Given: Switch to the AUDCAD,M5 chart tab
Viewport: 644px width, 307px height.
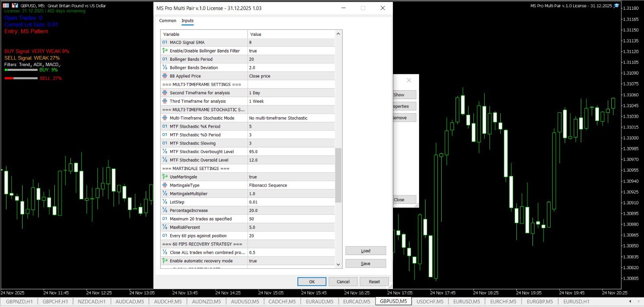Looking at the screenshot, I should pos(130,301).
